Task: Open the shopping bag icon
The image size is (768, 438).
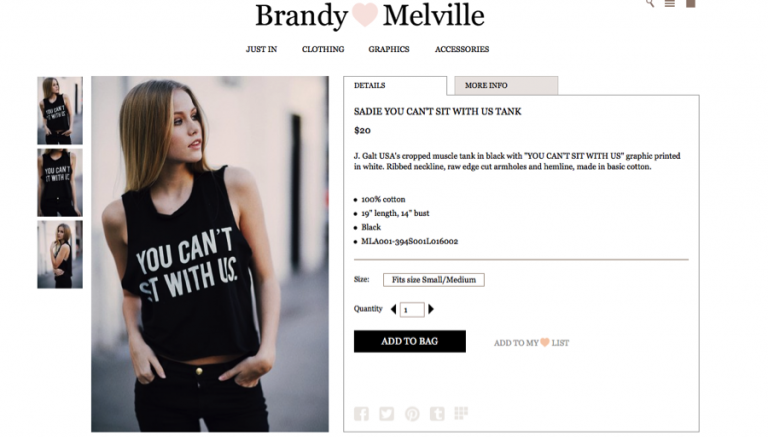Action: (691, 3)
